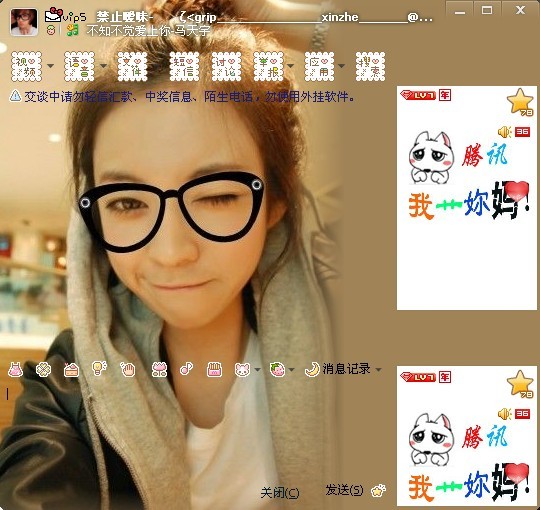This screenshot has height=510, width=540.
Task: Open the contact's avatar thumbnail
Action: [x=24, y=22]
